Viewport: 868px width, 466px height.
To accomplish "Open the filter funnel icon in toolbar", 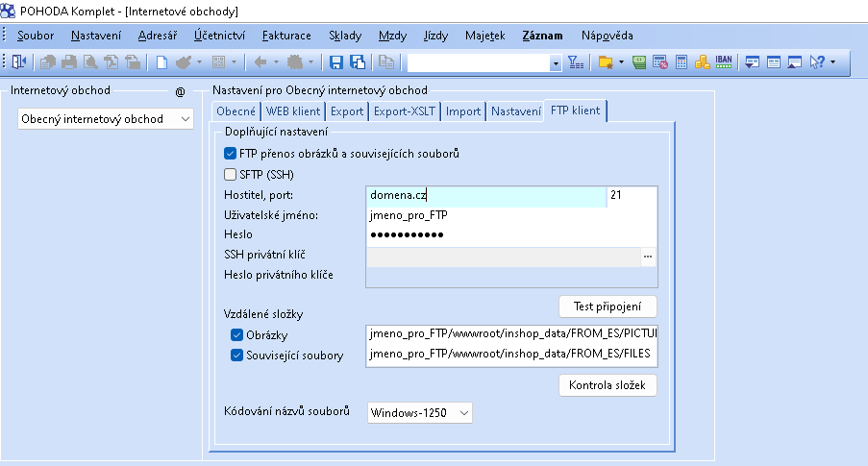I will tap(576, 62).
